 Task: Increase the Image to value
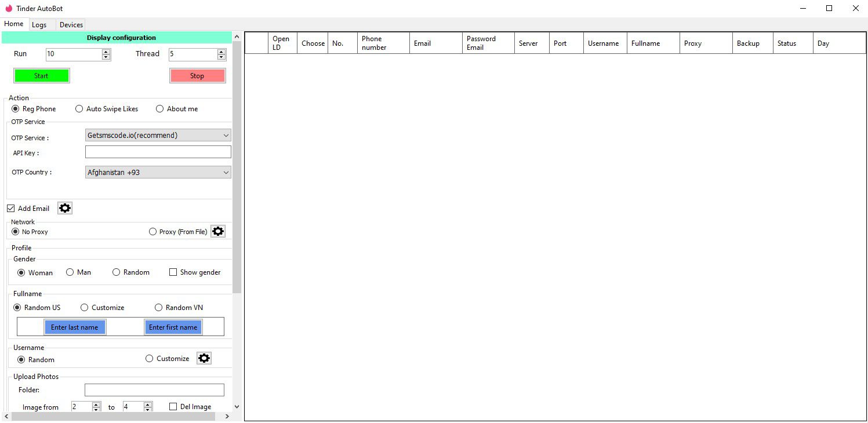coord(148,404)
